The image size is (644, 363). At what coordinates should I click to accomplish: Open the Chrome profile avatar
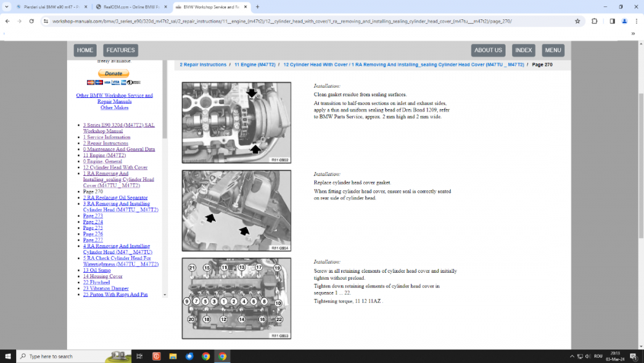(x=624, y=21)
